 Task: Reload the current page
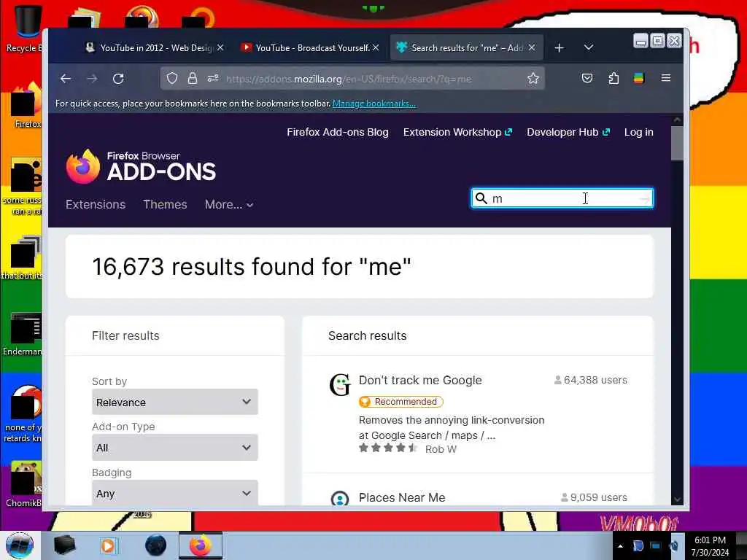118,79
